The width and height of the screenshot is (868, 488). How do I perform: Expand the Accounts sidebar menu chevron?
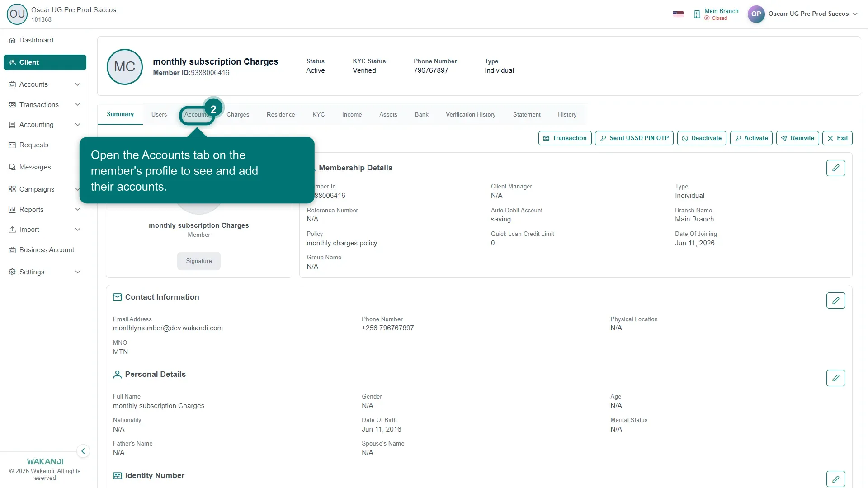(x=78, y=84)
